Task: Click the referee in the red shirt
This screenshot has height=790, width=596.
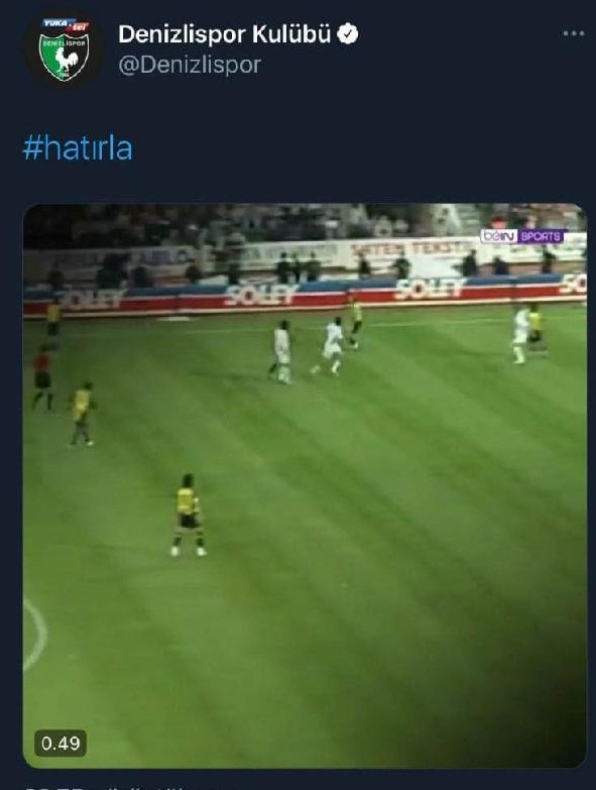Action: (43, 377)
